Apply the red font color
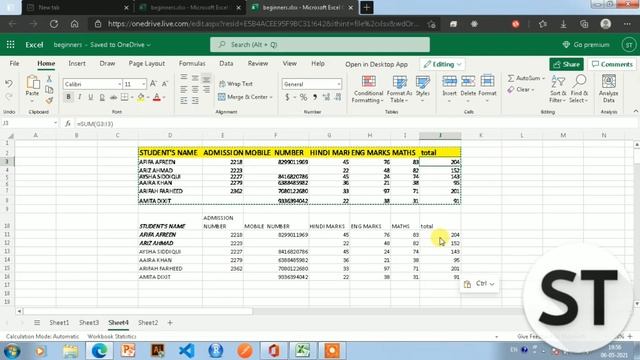 tap(157, 97)
